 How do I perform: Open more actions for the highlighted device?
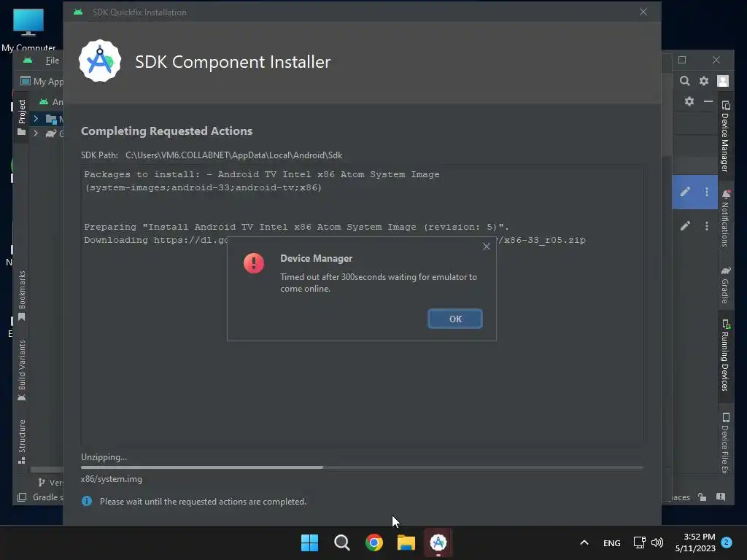point(706,192)
